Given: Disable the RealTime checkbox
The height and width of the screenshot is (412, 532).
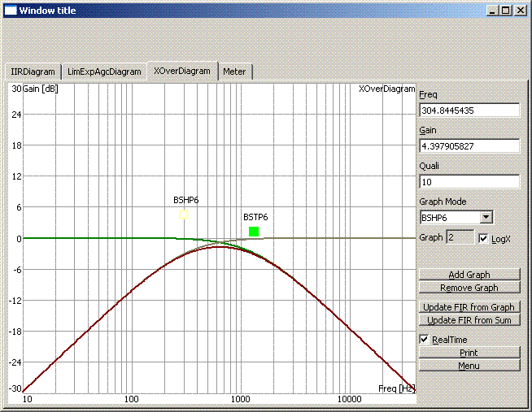Looking at the screenshot, I should tap(424, 340).
